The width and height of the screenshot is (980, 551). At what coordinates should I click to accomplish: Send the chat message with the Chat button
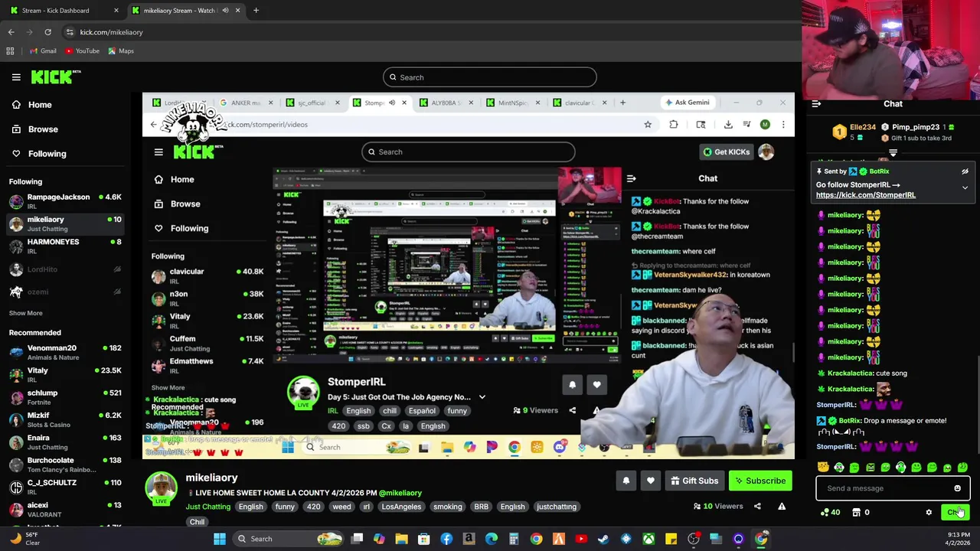(x=955, y=513)
